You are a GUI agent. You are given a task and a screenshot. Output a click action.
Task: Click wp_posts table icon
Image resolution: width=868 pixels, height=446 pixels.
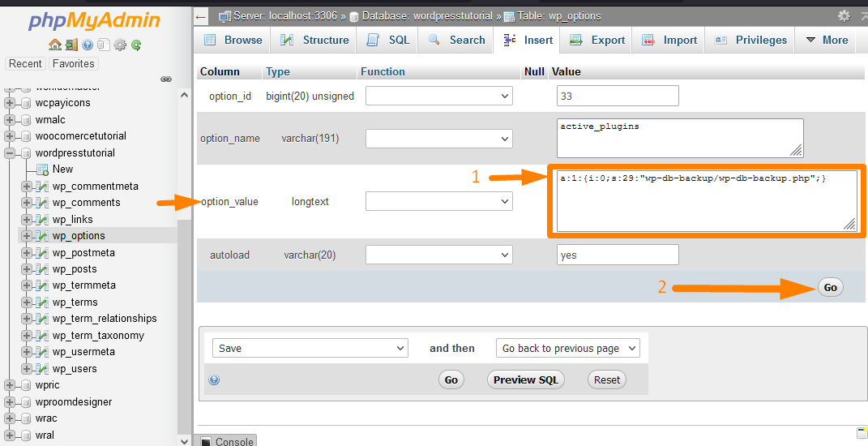[42, 268]
